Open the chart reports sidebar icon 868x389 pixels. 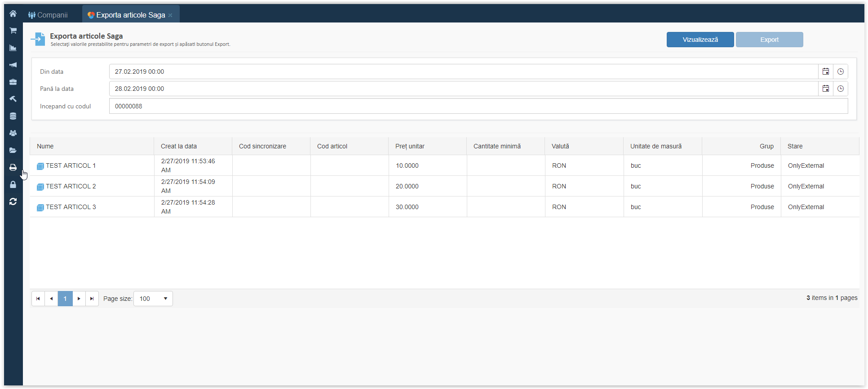(x=13, y=48)
